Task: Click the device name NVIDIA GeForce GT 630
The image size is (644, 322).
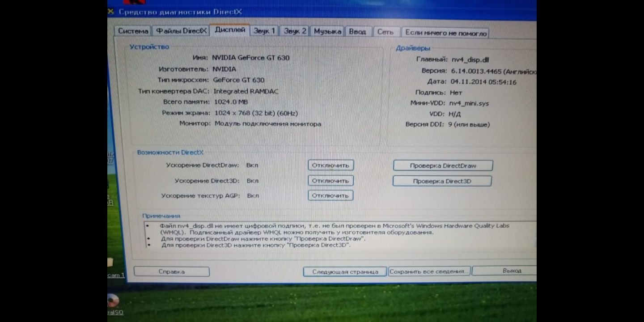Action: click(x=250, y=58)
